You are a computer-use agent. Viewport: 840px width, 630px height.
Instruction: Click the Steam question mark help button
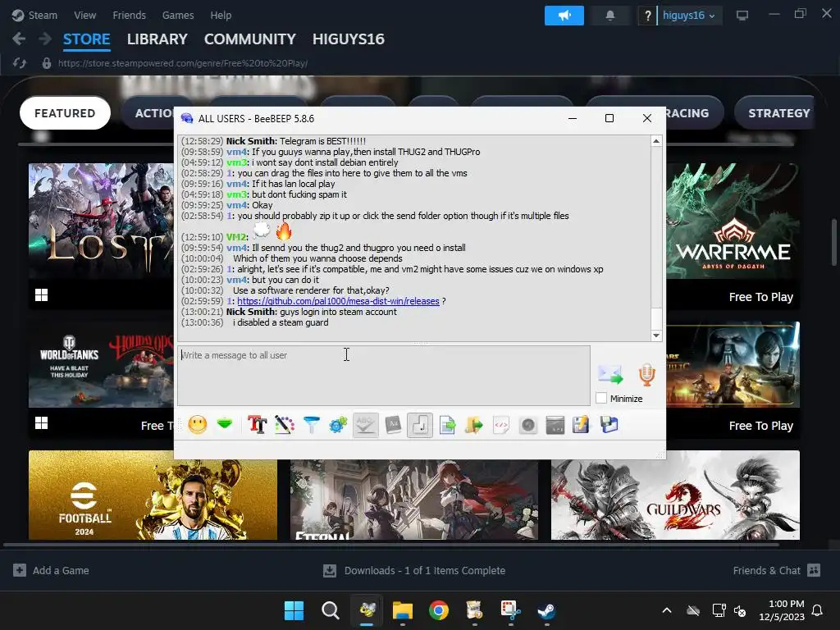pyautogui.click(x=648, y=16)
